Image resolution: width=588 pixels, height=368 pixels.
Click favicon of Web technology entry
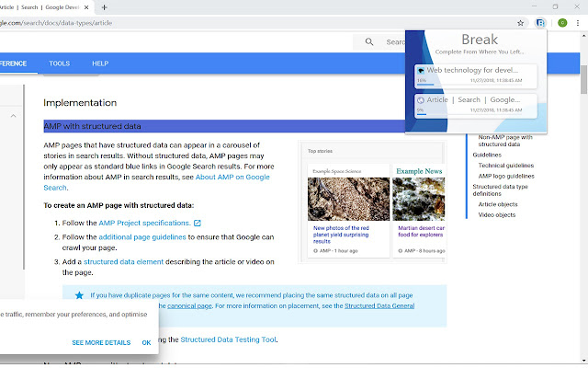(421, 70)
